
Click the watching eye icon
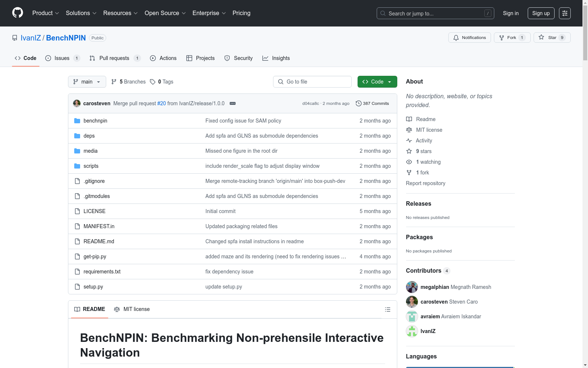pos(409,162)
